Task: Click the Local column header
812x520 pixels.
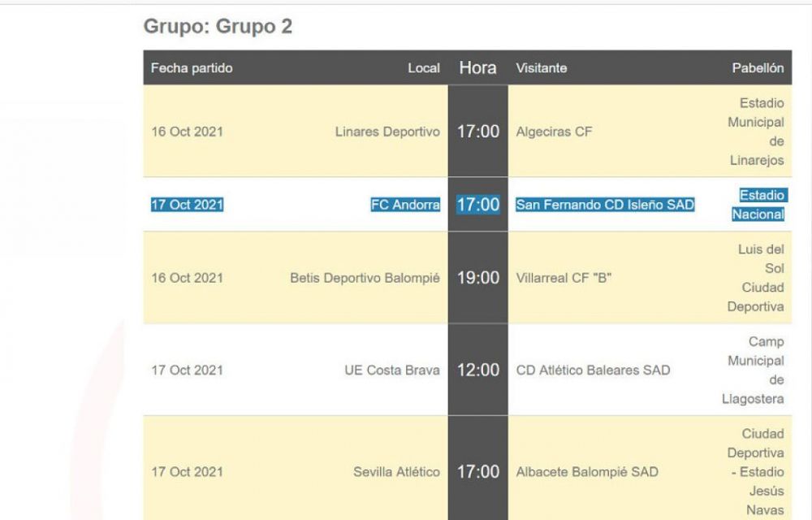Action: pos(423,68)
